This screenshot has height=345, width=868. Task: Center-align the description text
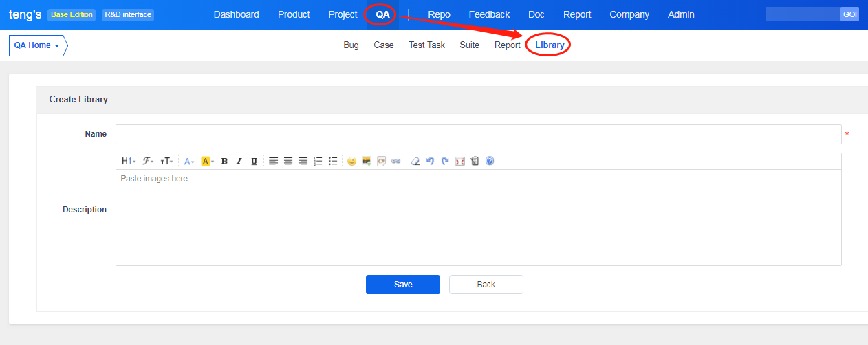(x=288, y=162)
